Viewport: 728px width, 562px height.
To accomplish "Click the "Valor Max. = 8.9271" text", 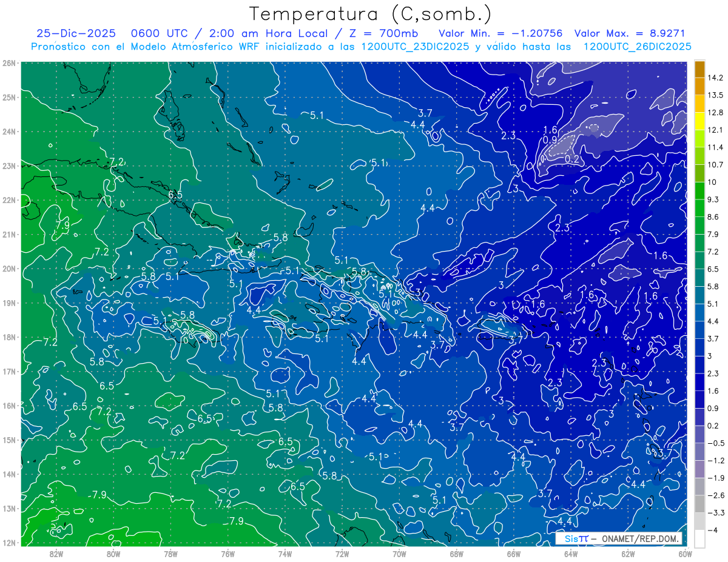I will click(630, 33).
